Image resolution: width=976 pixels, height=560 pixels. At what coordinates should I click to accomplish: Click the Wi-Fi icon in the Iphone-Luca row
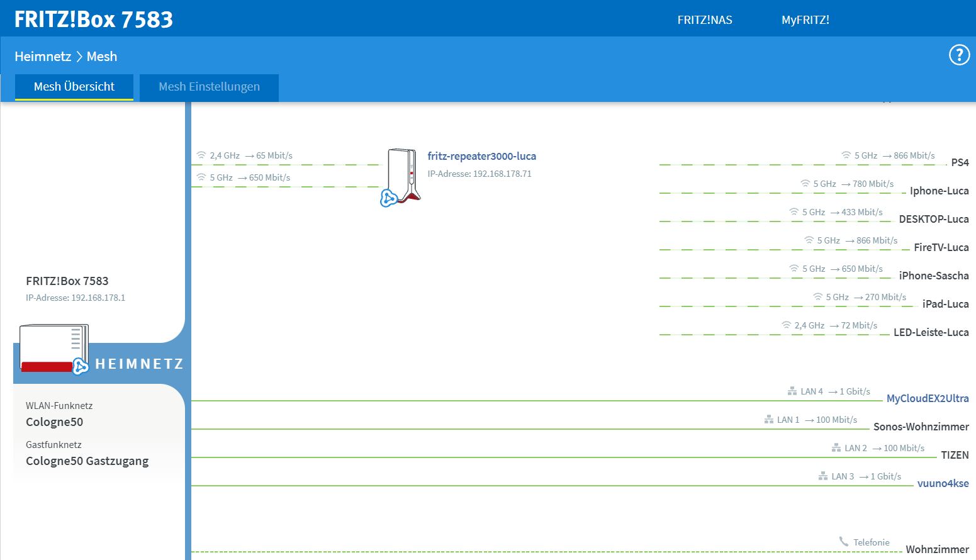point(805,183)
